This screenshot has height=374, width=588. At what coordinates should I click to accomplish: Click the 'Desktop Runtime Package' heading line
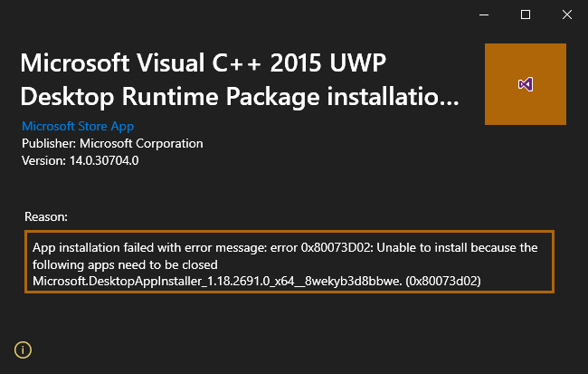(171, 97)
